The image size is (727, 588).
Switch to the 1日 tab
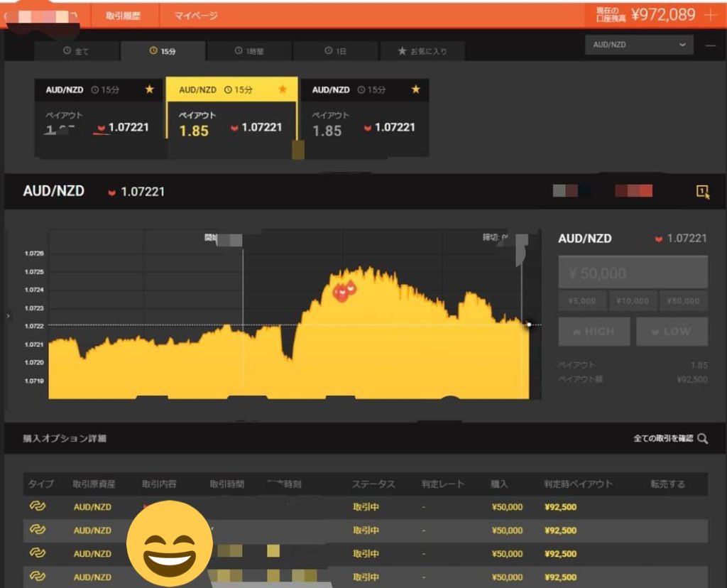[336, 51]
